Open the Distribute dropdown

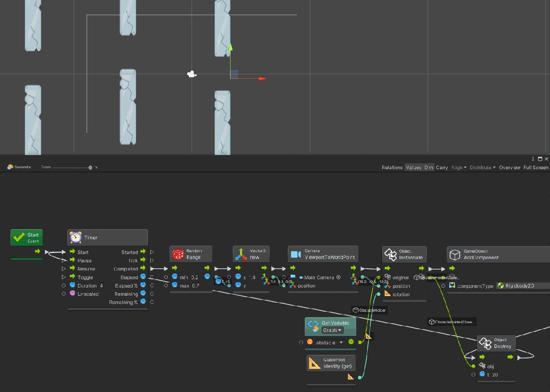(483, 167)
